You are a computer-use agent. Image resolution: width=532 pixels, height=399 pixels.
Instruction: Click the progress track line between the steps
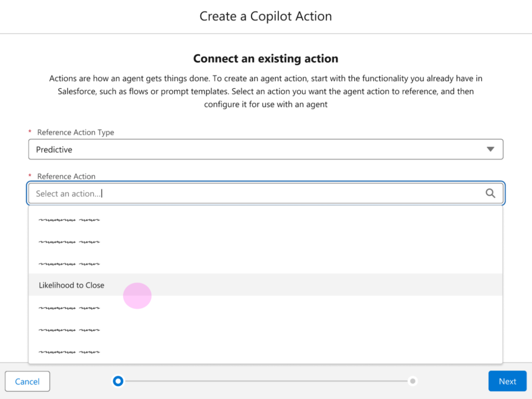[265, 381]
